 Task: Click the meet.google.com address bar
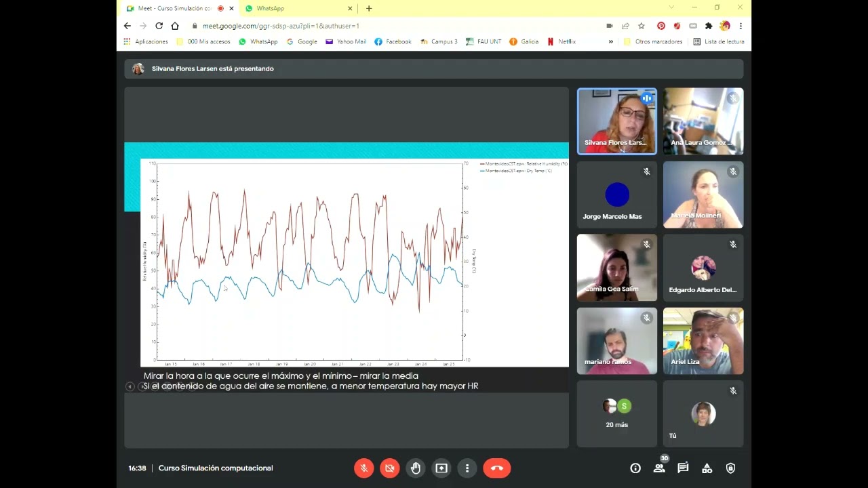coord(393,26)
